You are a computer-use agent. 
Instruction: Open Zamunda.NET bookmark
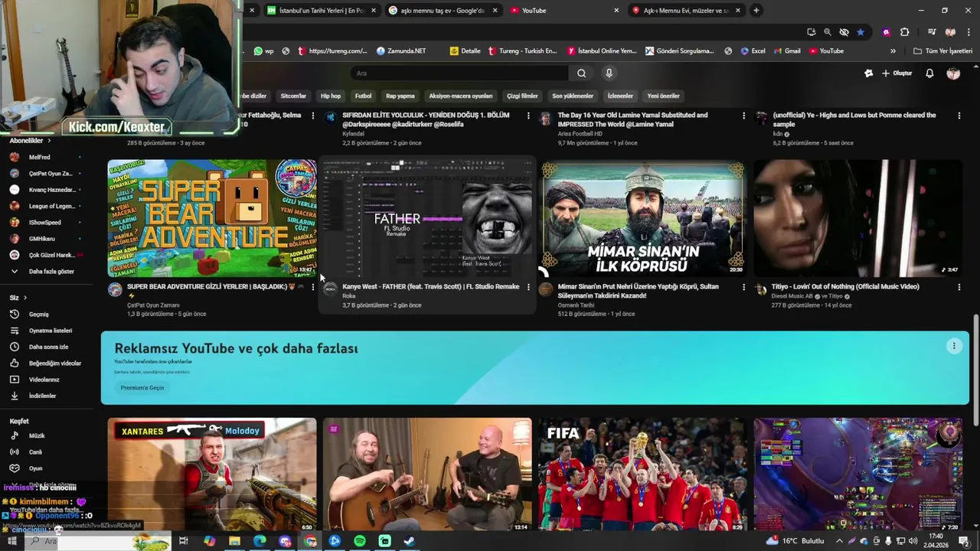401,51
